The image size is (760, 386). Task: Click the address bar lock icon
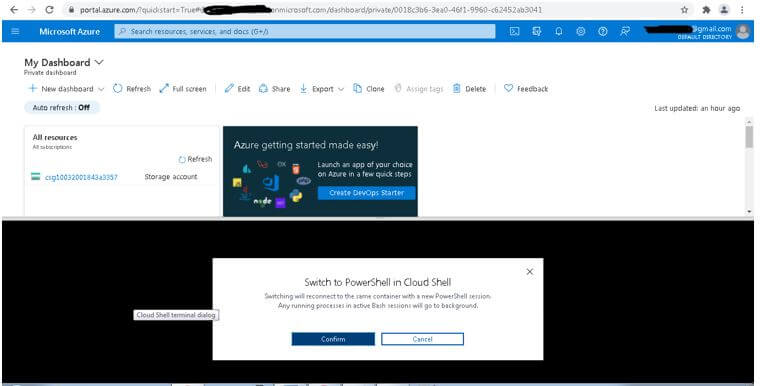[71, 10]
